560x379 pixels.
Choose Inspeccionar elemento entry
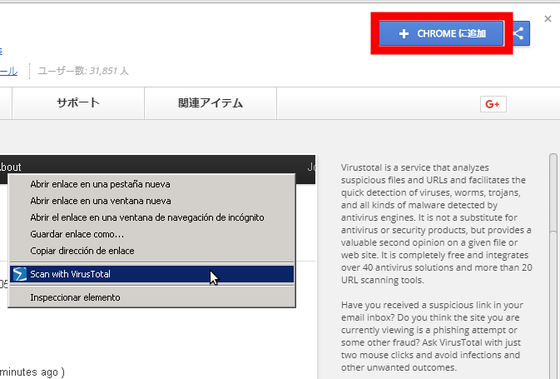click(x=152, y=298)
